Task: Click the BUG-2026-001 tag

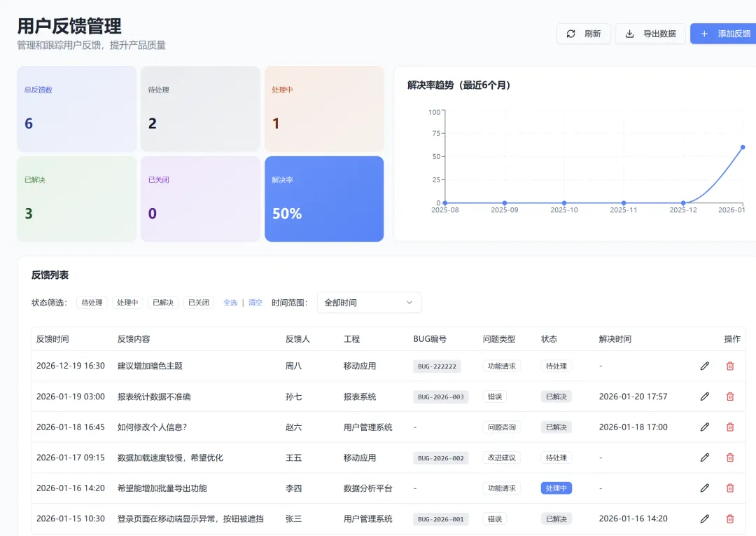Action: tap(441, 519)
